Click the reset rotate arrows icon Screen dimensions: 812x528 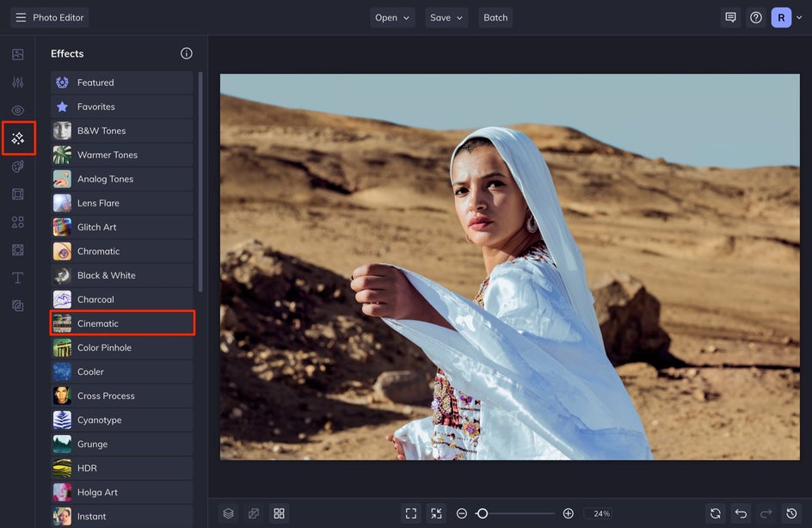pos(716,513)
